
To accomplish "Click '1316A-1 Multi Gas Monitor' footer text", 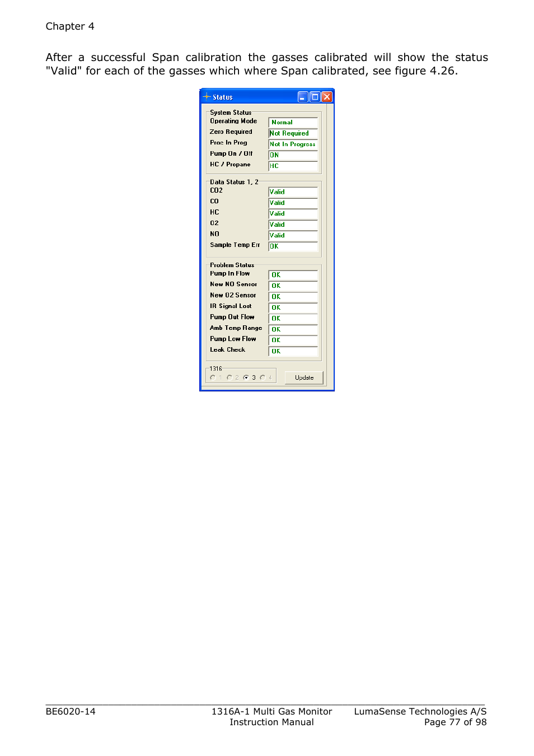I will pyautogui.click(x=271, y=711).
